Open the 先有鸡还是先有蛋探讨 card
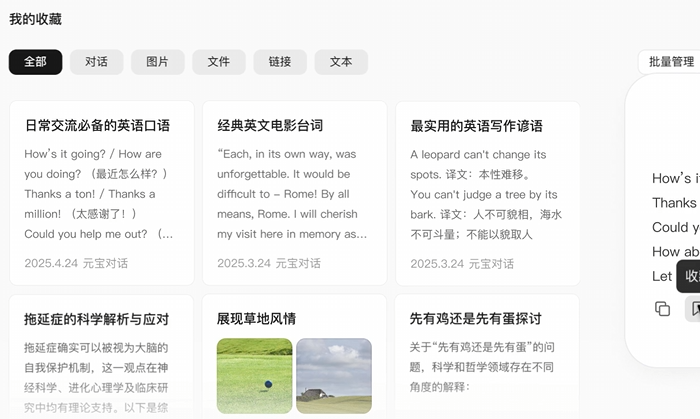Screen dimensions: 700x419 click(x=475, y=319)
